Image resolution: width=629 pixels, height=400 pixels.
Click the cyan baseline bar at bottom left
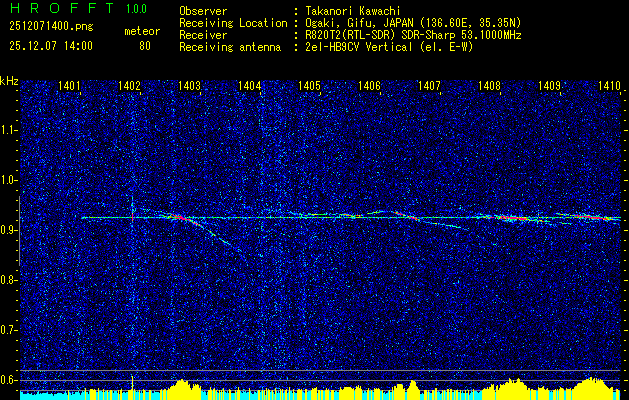click(44, 395)
